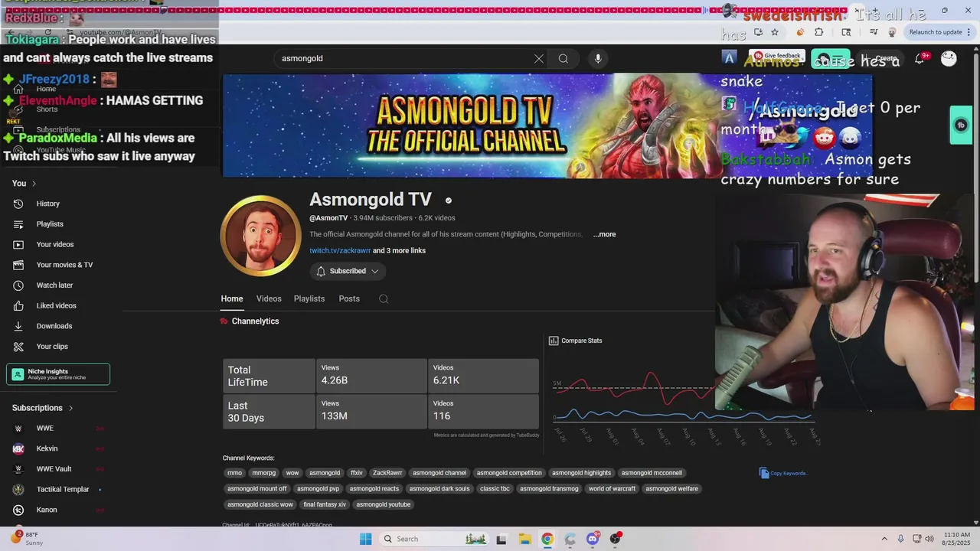Show hidden system tray icons

point(884,539)
